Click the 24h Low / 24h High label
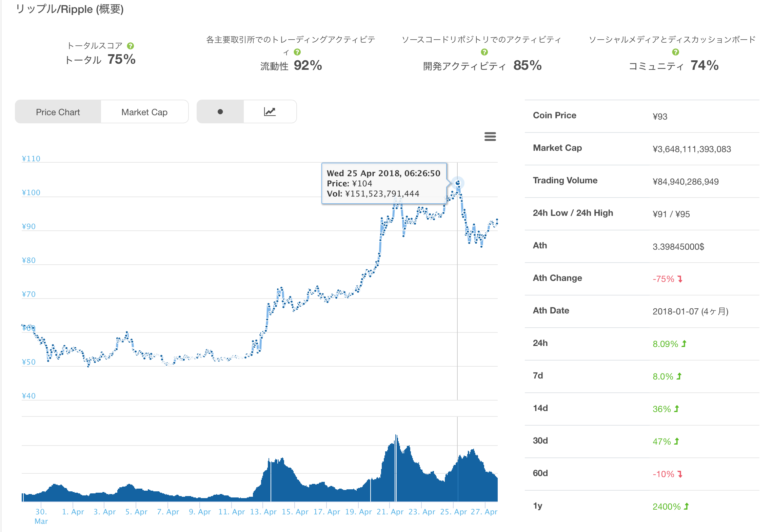This screenshot has width=773, height=532. pyautogui.click(x=573, y=213)
